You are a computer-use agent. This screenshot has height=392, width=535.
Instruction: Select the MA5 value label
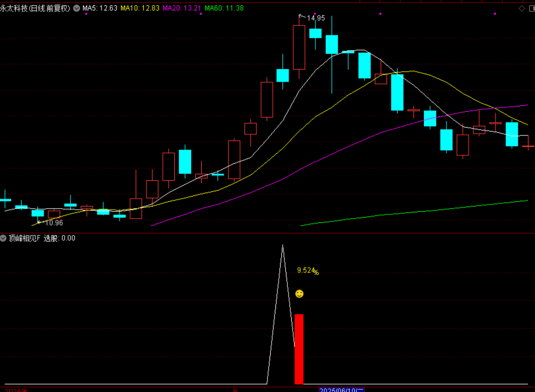click(x=99, y=8)
